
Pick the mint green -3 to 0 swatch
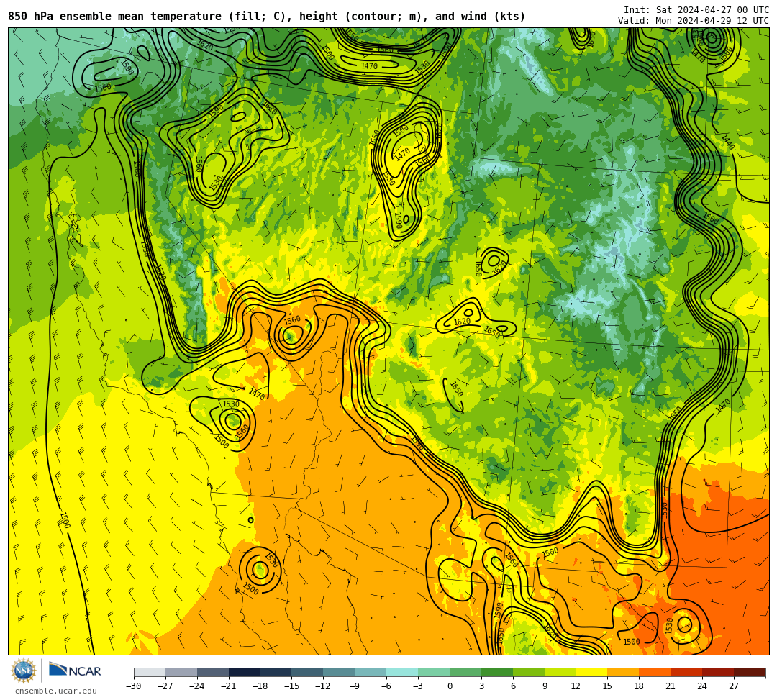[x=434, y=672]
